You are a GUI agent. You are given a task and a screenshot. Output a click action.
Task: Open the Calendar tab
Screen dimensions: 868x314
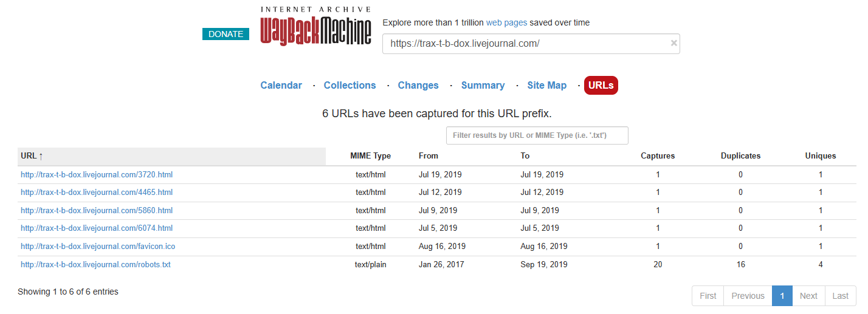pyautogui.click(x=281, y=86)
